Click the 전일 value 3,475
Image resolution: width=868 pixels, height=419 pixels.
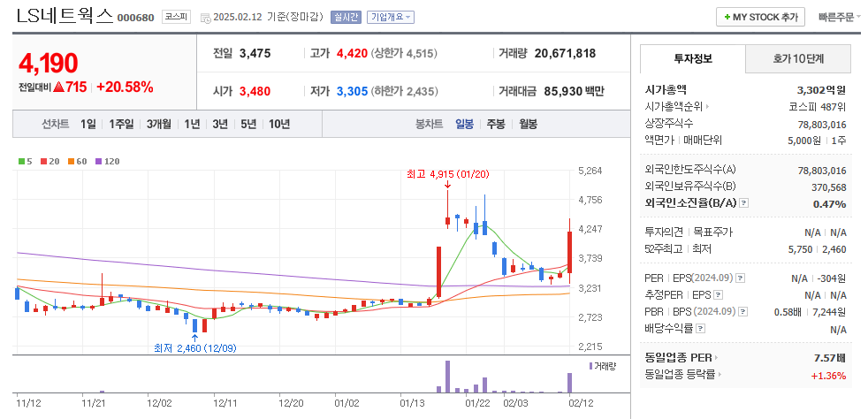[255, 54]
